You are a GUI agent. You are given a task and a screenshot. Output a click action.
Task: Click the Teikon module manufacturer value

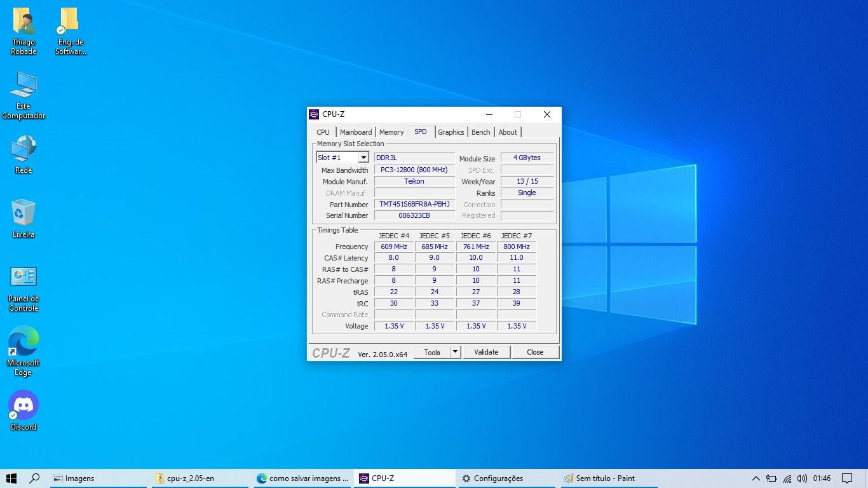pyautogui.click(x=414, y=181)
